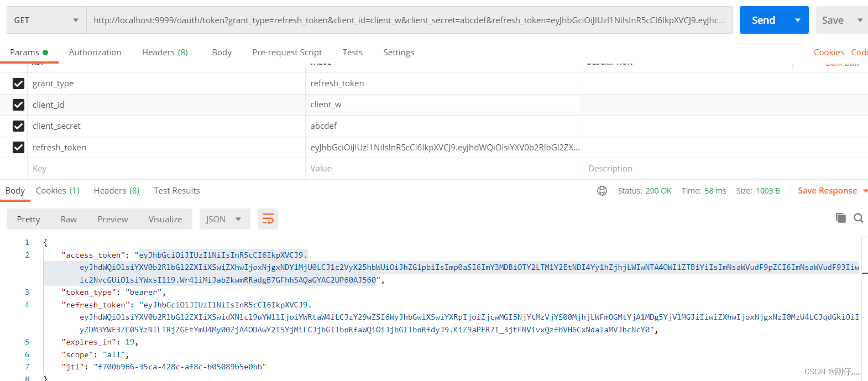Disable the client_secret parameter checkbox
Screen dimensions: 868x381
[18, 126]
